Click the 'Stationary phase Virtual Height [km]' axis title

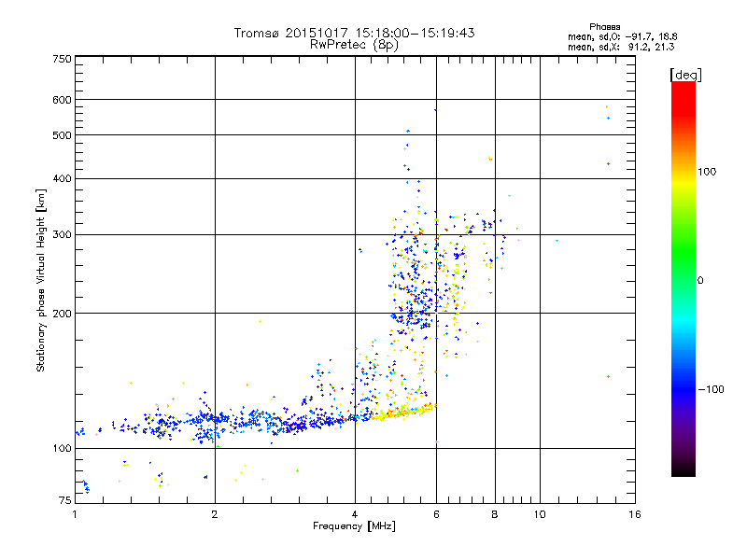41,280
